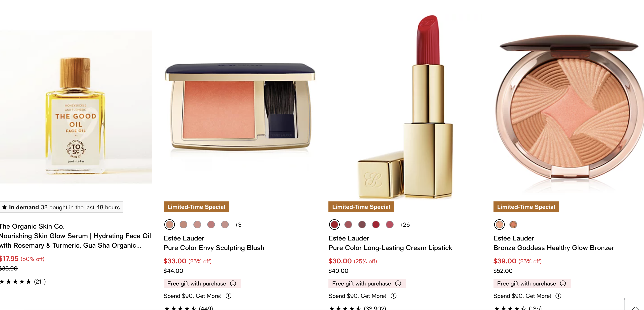Click info icon beside bronzer Free gift

[563, 283]
